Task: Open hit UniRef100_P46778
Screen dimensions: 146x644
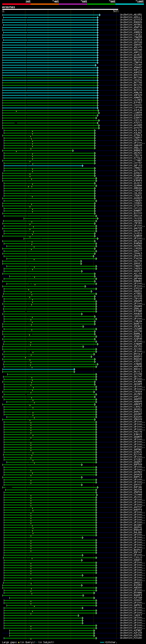Action: [x=131, y=432]
